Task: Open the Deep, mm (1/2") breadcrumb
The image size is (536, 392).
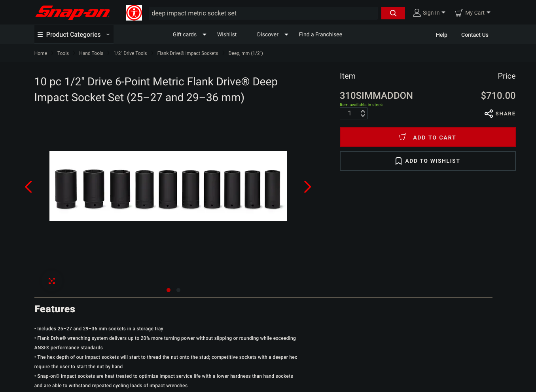Action: click(x=246, y=53)
